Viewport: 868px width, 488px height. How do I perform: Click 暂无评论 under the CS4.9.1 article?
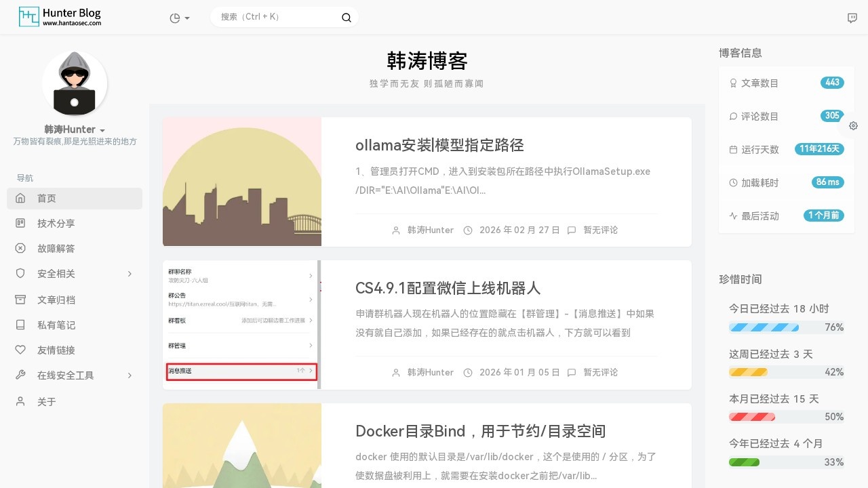click(x=600, y=372)
